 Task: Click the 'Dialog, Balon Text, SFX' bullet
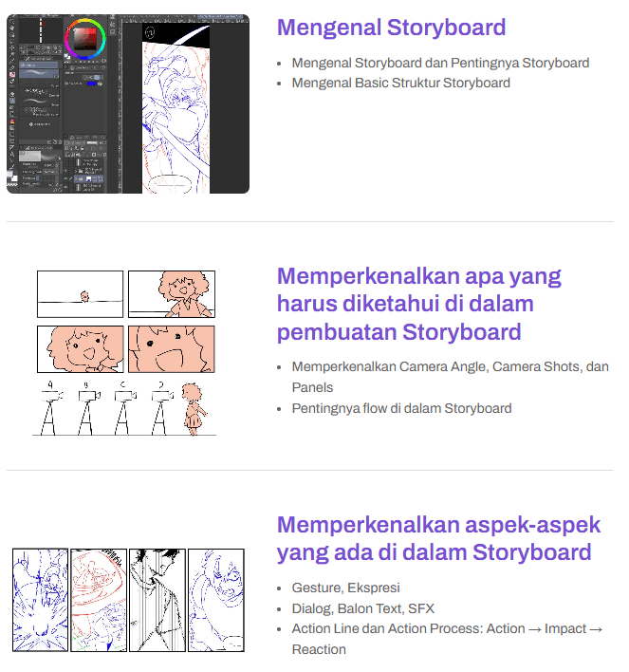[363, 608]
